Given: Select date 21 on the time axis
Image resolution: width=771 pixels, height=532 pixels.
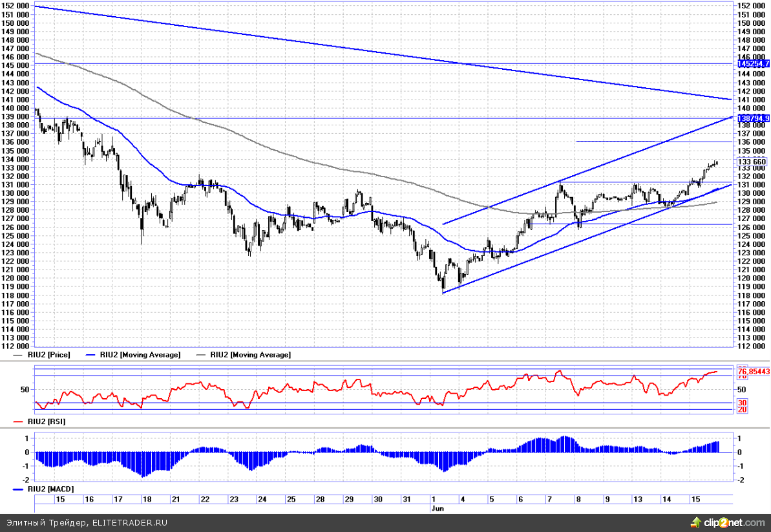Looking at the screenshot, I should coord(175,500).
